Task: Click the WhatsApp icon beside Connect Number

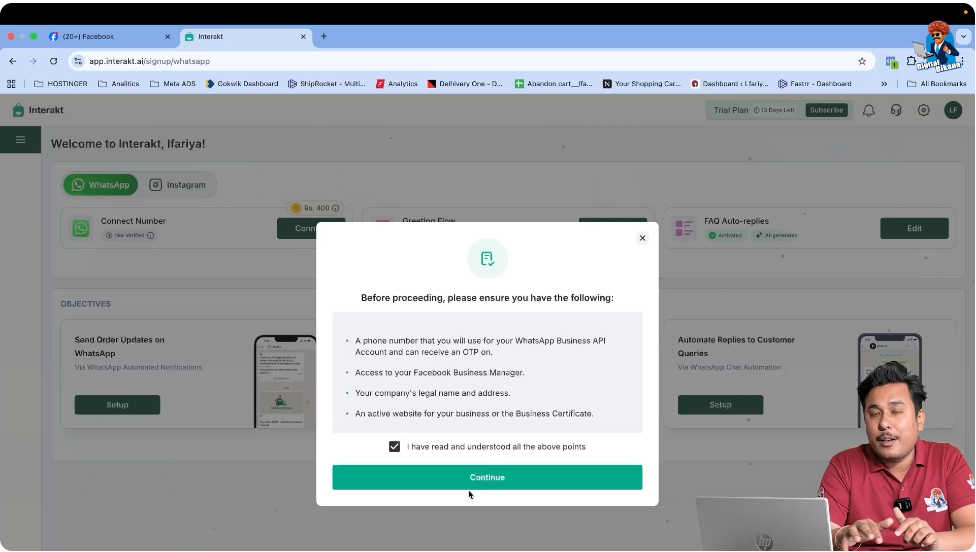Action: pyautogui.click(x=81, y=228)
